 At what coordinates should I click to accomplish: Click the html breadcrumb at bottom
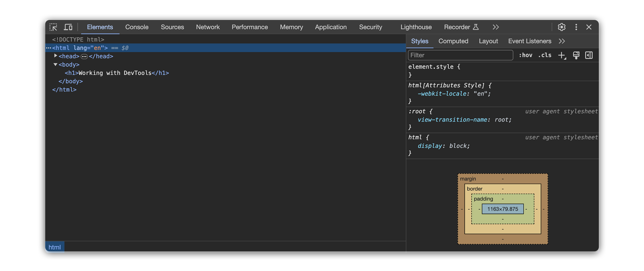[55, 247]
